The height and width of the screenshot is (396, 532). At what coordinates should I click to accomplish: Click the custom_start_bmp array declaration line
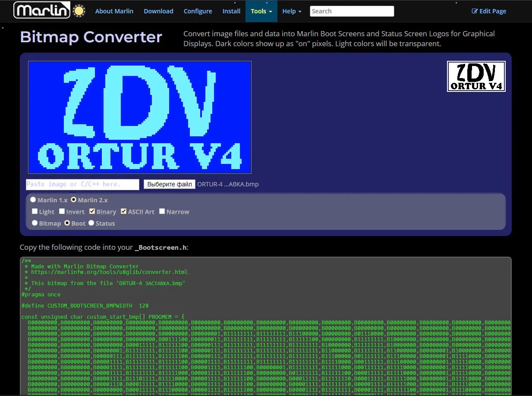click(103, 317)
